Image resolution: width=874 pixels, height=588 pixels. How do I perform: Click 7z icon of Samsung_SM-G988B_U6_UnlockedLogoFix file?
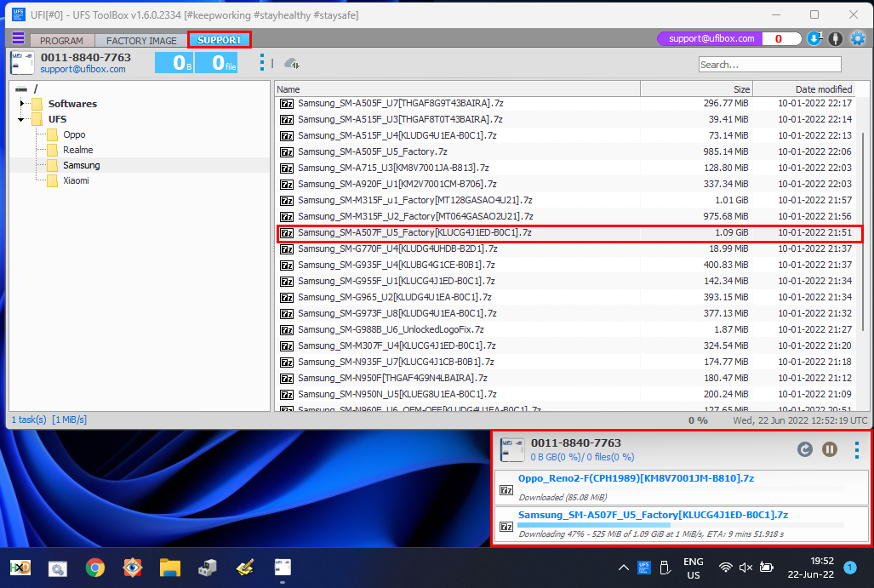coord(287,329)
